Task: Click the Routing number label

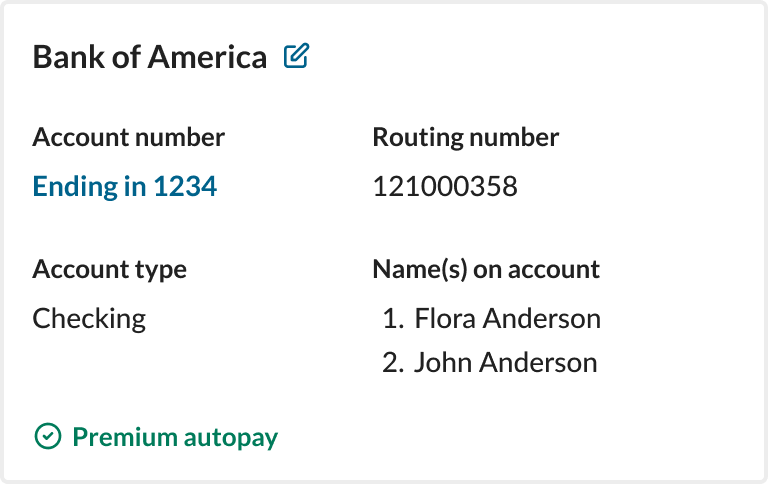Action: pyautogui.click(x=465, y=137)
